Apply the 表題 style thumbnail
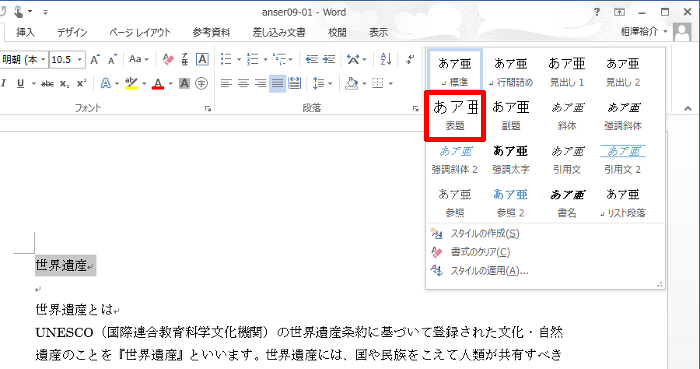 point(455,116)
